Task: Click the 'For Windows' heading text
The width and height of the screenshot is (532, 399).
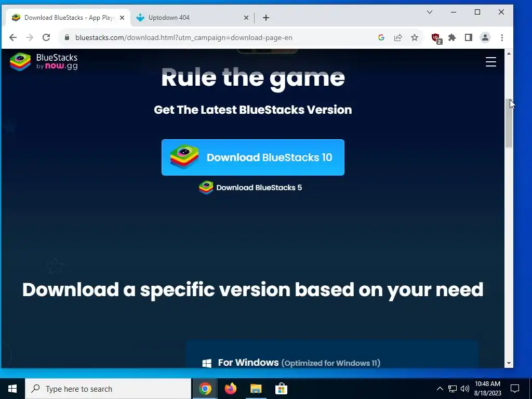Action: (248, 363)
